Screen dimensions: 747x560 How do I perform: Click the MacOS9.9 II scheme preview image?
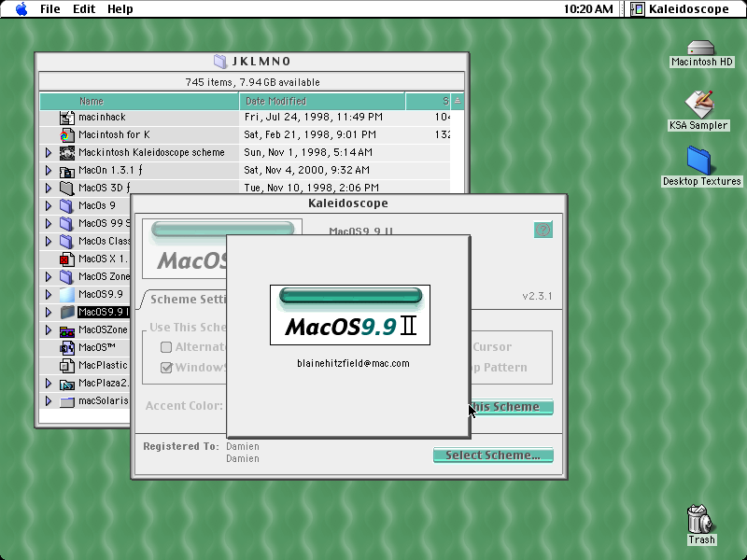click(x=350, y=315)
